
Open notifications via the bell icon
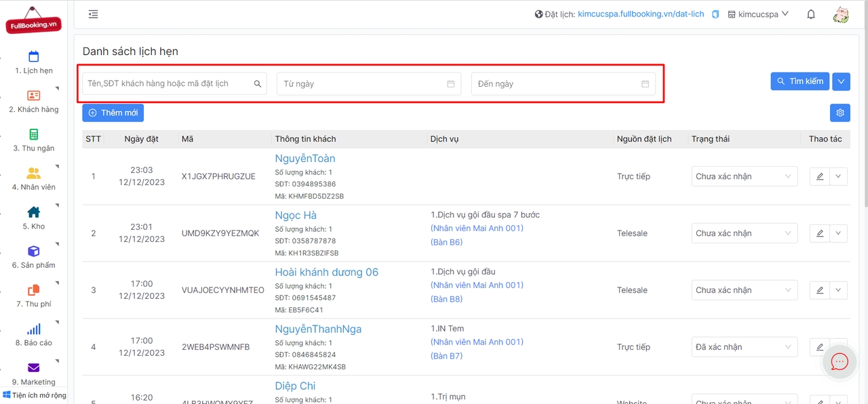pyautogui.click(x=810, y=14)
